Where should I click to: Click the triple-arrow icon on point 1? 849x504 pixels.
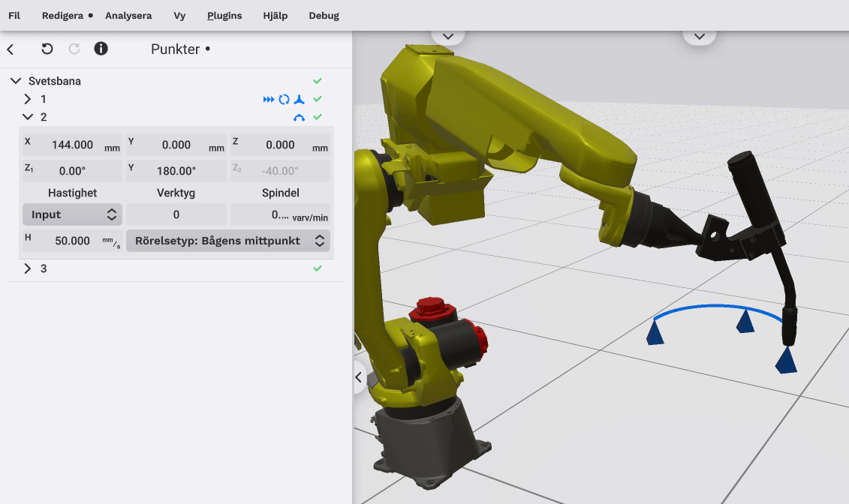coord(269,99)
